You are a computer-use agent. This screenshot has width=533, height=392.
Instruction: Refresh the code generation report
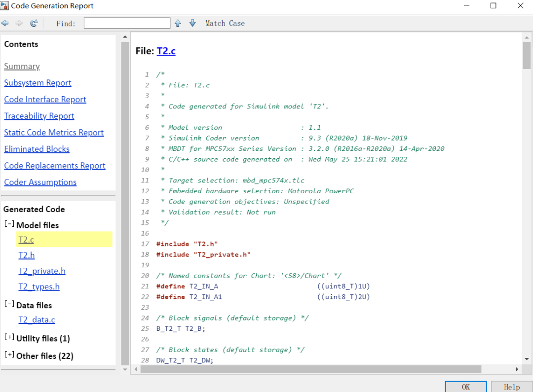coord(34,23)
